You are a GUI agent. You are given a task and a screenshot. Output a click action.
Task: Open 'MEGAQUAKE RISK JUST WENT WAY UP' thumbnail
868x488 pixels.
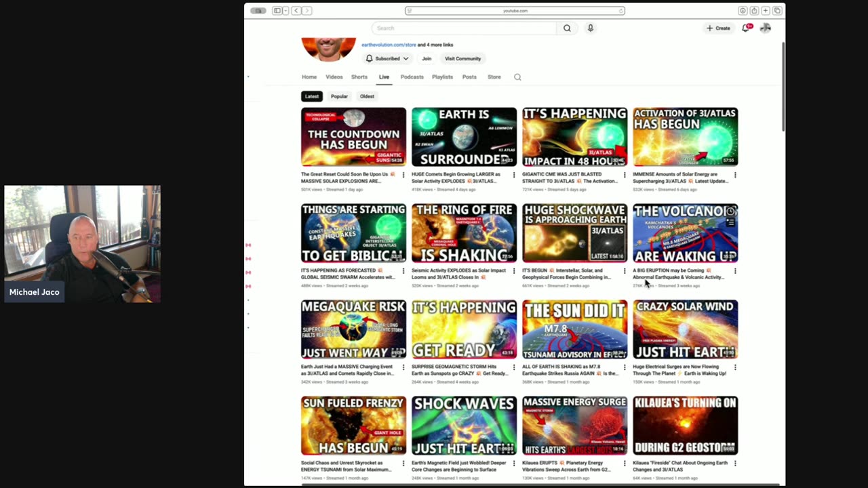[354, 329]
